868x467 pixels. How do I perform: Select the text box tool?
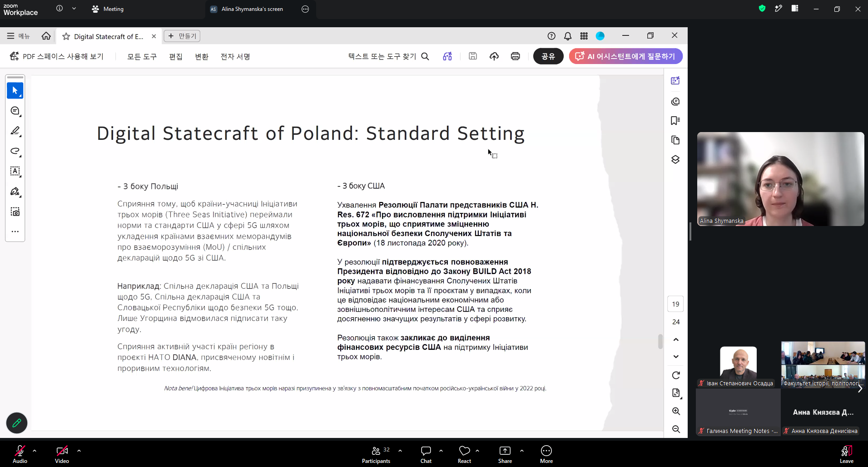point(15,171)
